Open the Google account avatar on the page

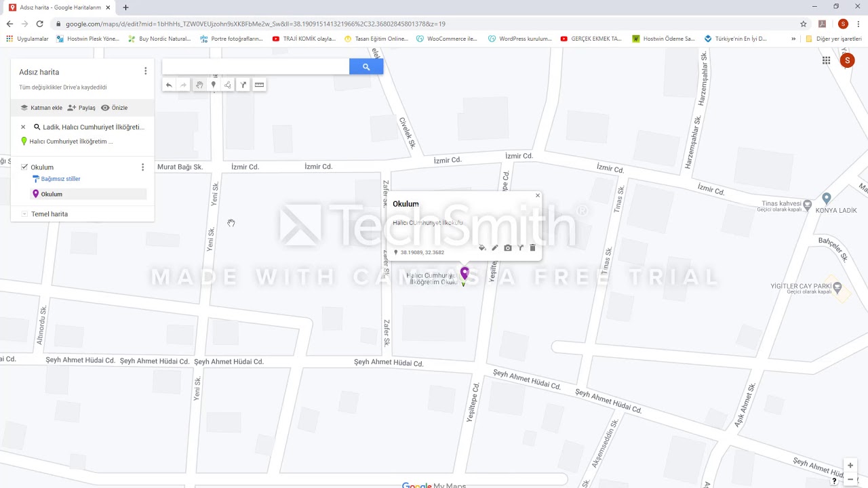tap(847, 60)
